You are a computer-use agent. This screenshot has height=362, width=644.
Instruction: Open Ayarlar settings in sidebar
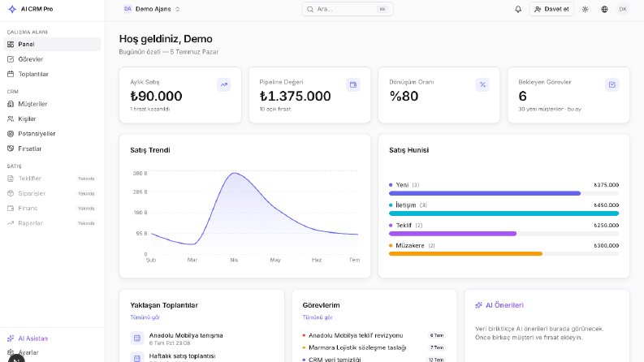(x=52, y=352)
